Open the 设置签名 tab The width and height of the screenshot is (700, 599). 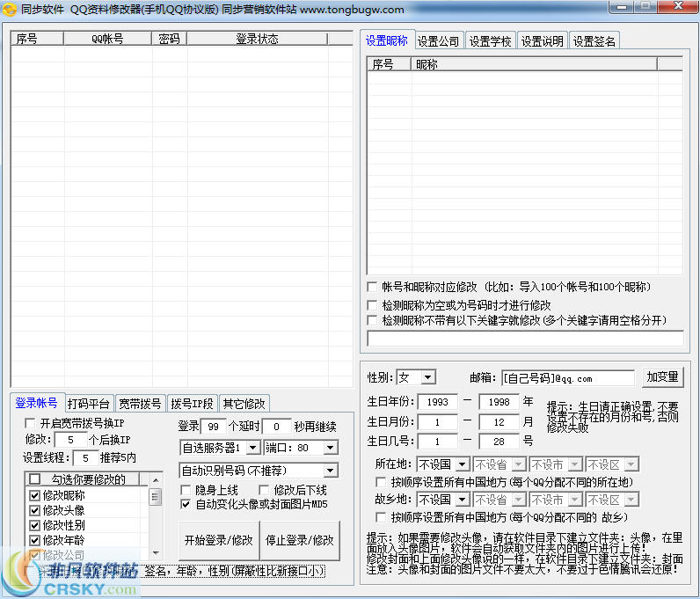pos(594,41)
